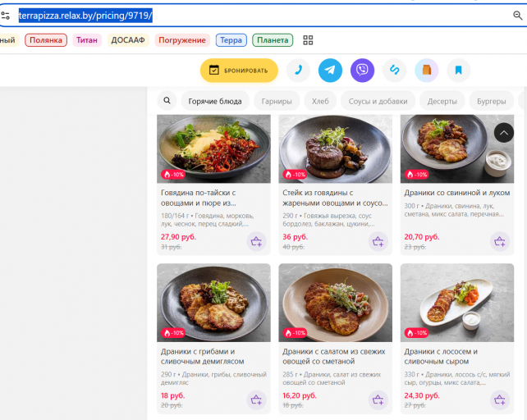Viewport: 527px width, 420px height.
Task: Add Драники с салатом из свежих овощей to cart
Action: click(x=378, y=399)
